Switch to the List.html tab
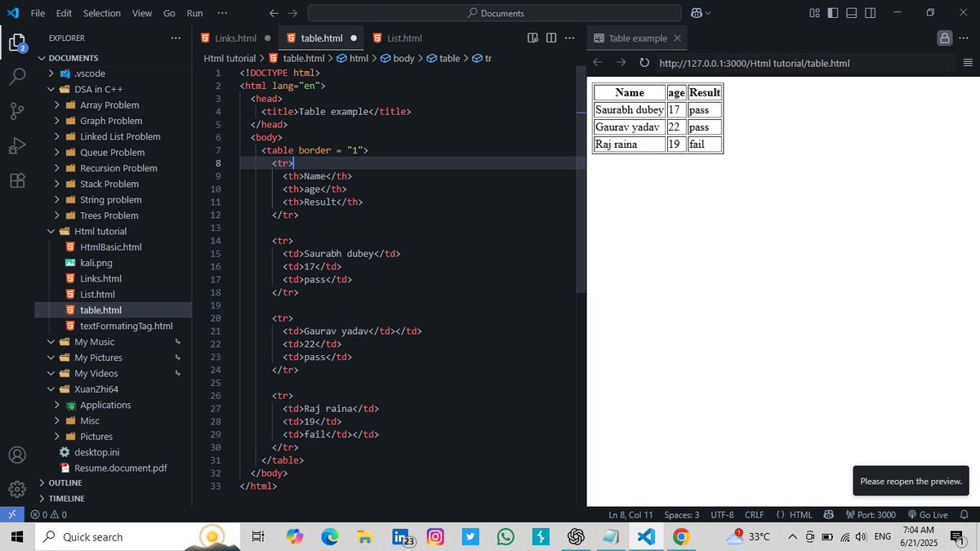The height and width of the screenshot is (551, 980). [404, 38]
